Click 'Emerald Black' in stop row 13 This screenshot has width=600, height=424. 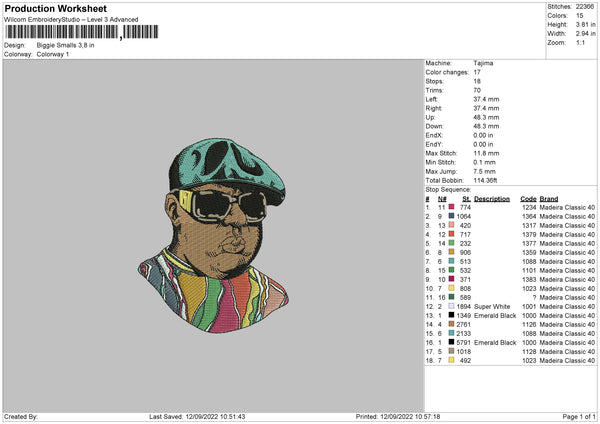pyautogui.click(x=495, y=315)
